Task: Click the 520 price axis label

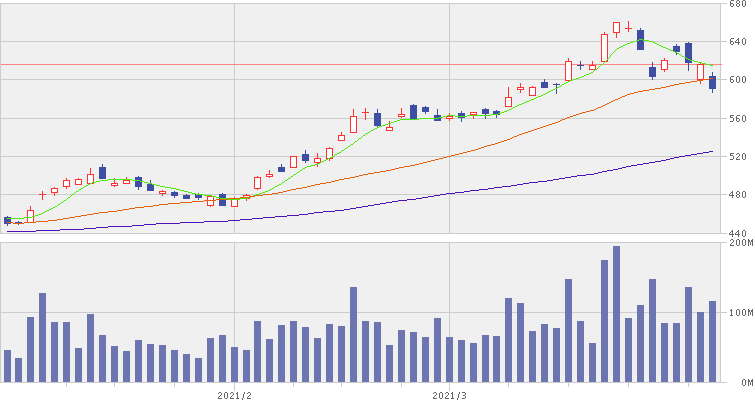Action: coord(739,157)
